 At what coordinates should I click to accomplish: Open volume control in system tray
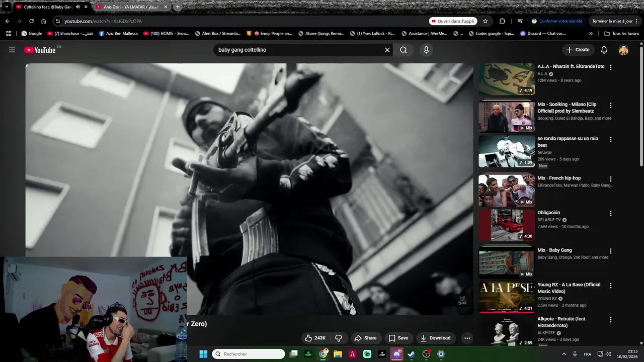click(x=608, y=354)
